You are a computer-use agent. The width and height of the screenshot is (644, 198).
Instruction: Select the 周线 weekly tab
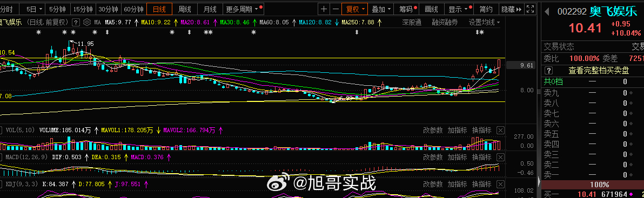coord(184,9)
